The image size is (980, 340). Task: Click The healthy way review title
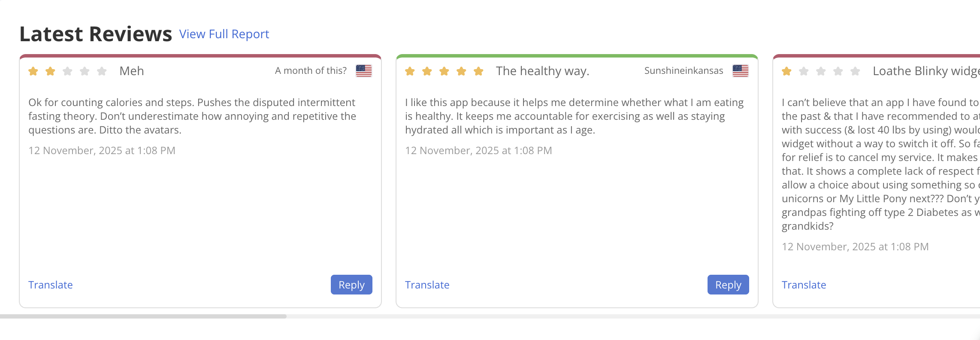(x=542, y=71)
